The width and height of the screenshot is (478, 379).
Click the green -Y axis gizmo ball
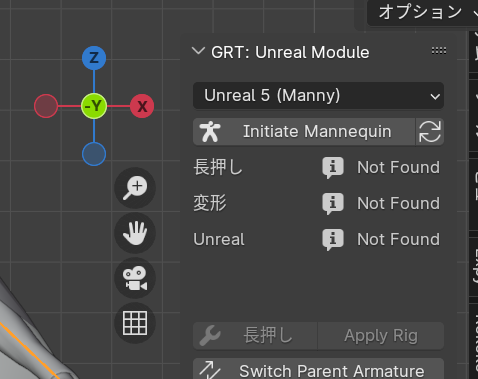94,106
